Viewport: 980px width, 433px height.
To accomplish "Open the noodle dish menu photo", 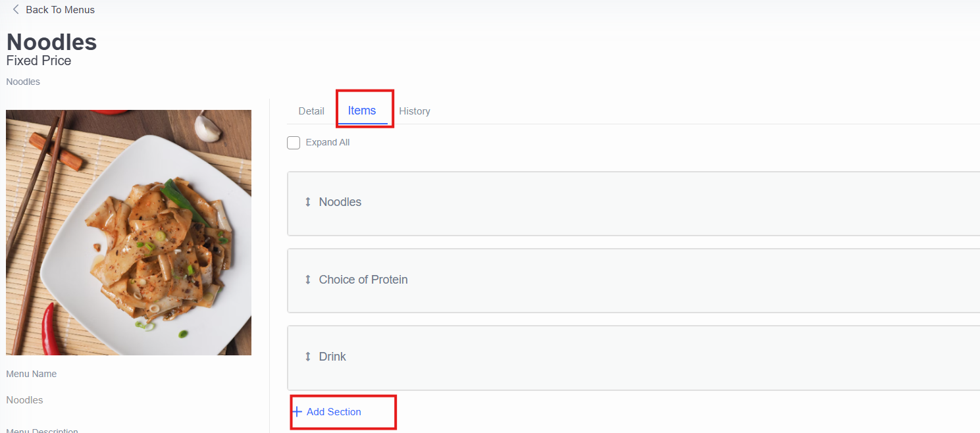I will (x=129, y=232).
